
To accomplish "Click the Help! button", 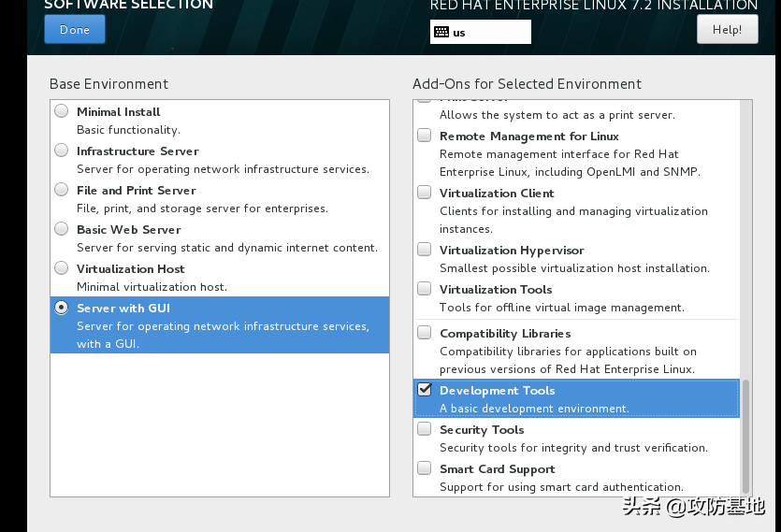I will [727, 29].
